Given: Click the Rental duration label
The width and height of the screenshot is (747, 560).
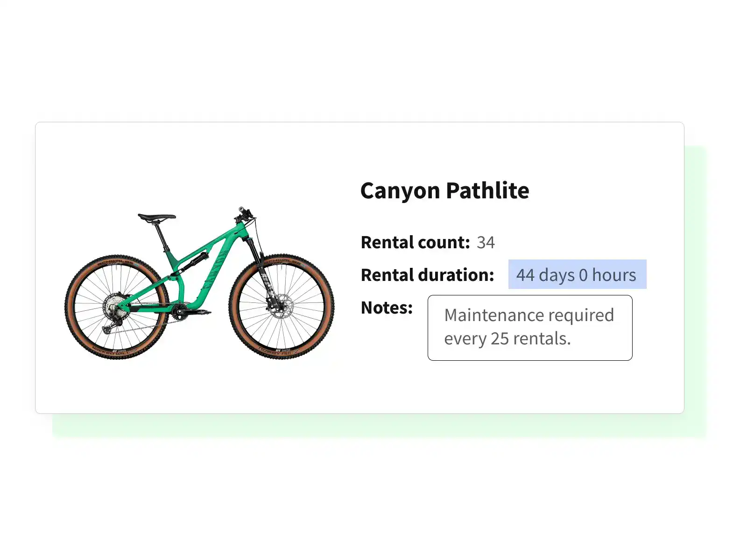Looking at the screenshot, I should point(427,275).
